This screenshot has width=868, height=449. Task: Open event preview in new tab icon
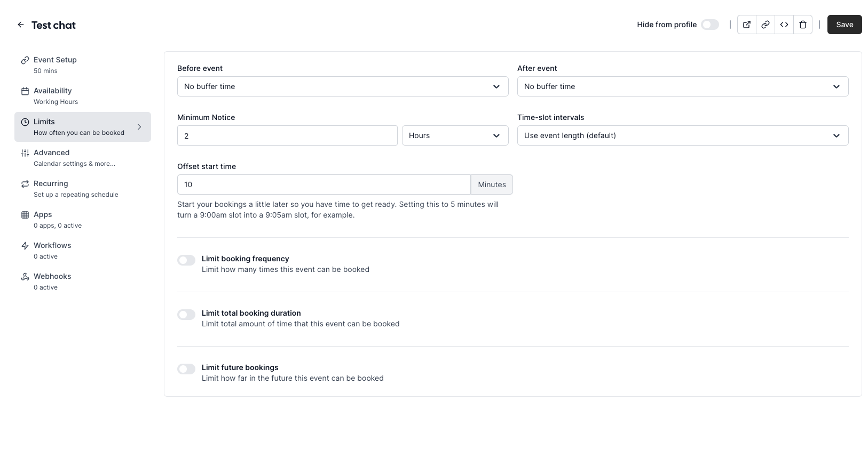pos(747,25)
